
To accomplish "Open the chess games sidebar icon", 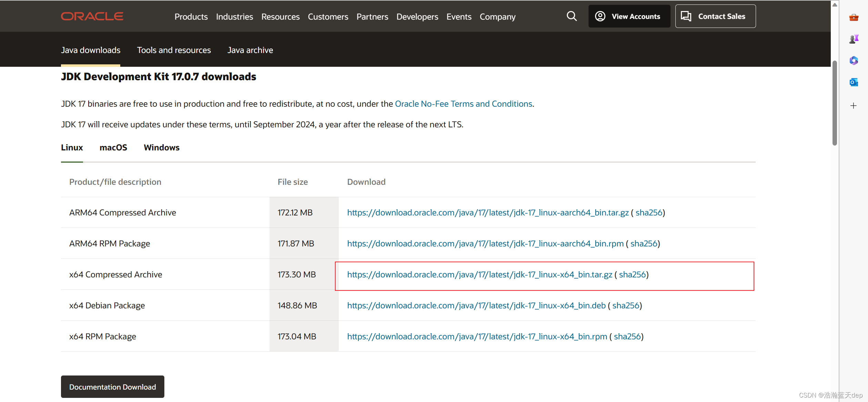I will [x=854, y=39].
